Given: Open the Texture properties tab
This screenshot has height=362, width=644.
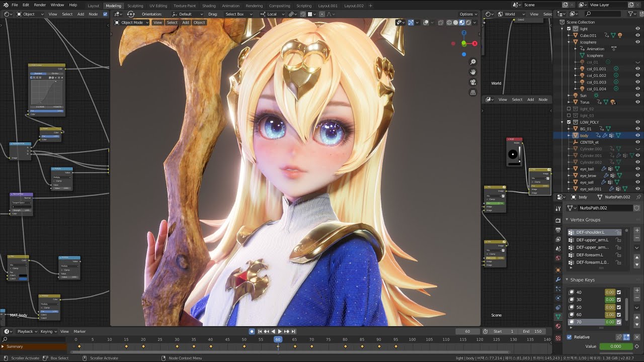Looking at the screenshot, I should (x=558, y=337).
